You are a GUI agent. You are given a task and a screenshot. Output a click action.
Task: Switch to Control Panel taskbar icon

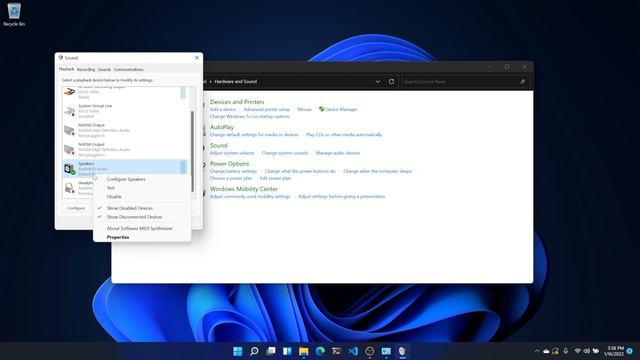click(386, 351)
